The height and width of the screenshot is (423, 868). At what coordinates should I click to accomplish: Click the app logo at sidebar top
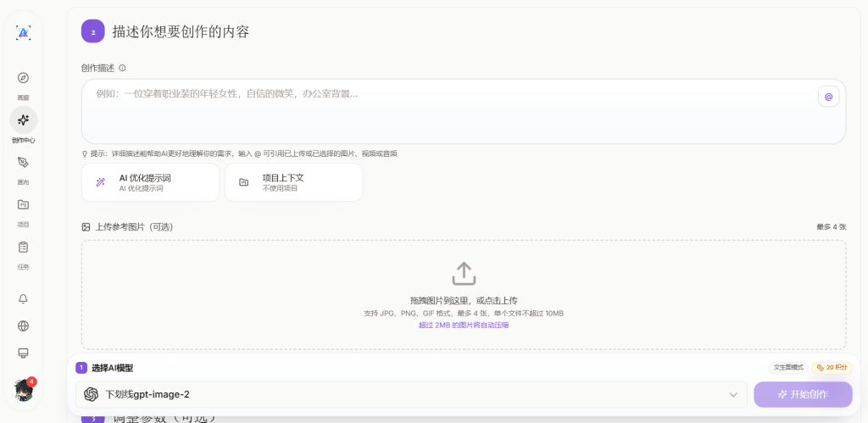pyautogui.click(x=23, y=33)
